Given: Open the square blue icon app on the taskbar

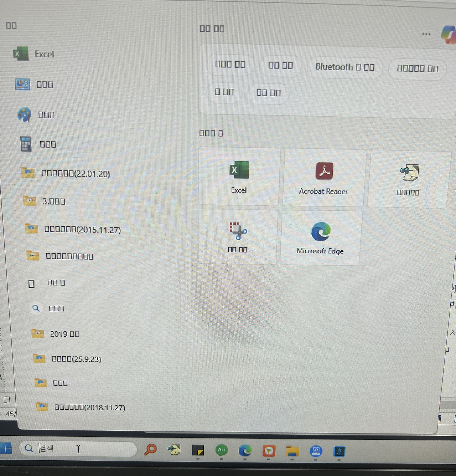Looking at the screenshot, I should (339, 452).
